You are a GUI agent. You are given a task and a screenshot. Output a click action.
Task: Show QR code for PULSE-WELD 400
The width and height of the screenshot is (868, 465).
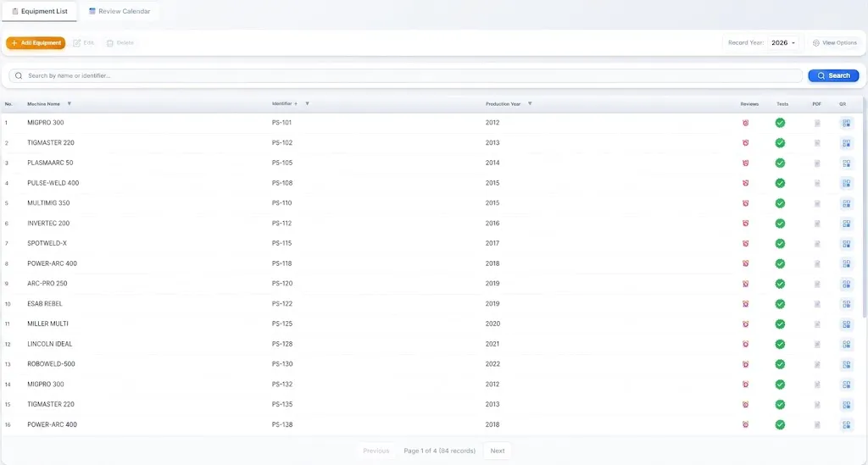(x=847, y=183)
